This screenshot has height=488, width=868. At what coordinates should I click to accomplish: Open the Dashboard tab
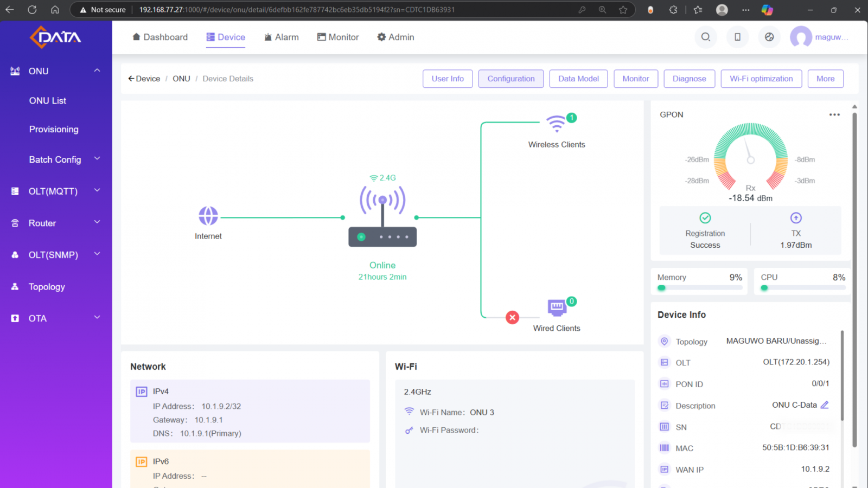[160, 37]
